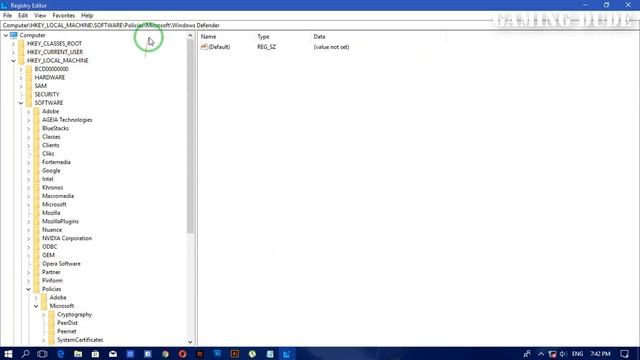Expand the Cryptography key
Viewport: 640px width, 360px height.
pyautogui.click(x=44, y=315)
